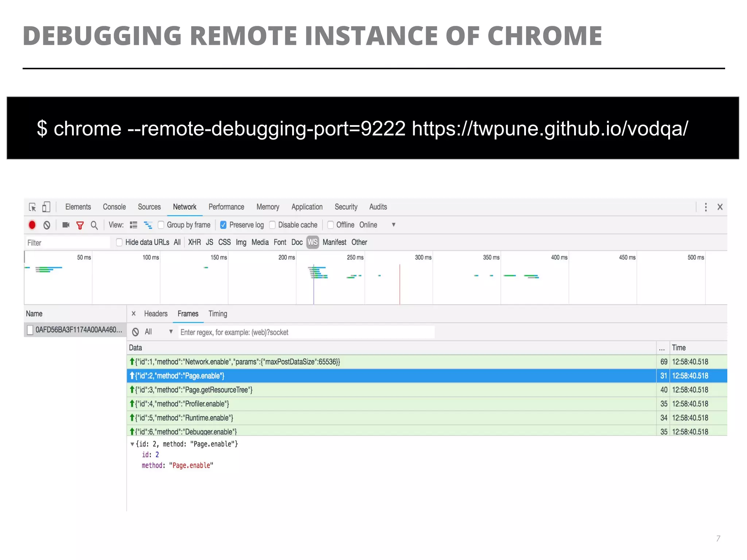Open DevTools three-dot customize menu
The height and width of the screenshot is (560, 747).
[706, 207]
